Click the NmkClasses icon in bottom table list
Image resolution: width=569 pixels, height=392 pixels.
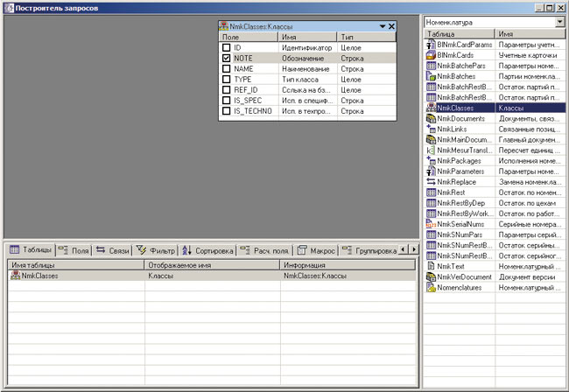pyautogui.click(x=16, y=276)
